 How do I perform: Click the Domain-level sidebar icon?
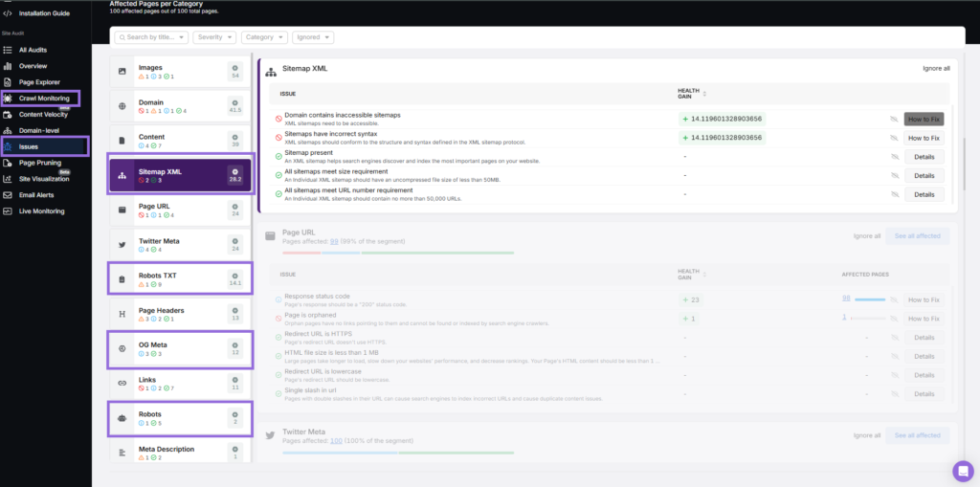click(8, 131)
